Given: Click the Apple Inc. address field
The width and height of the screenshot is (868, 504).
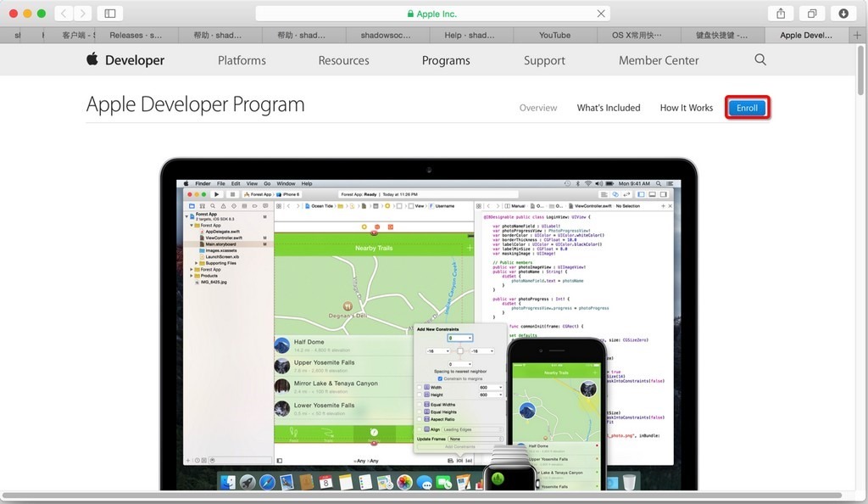Looking at the screenshot, I should pos(432,14).
